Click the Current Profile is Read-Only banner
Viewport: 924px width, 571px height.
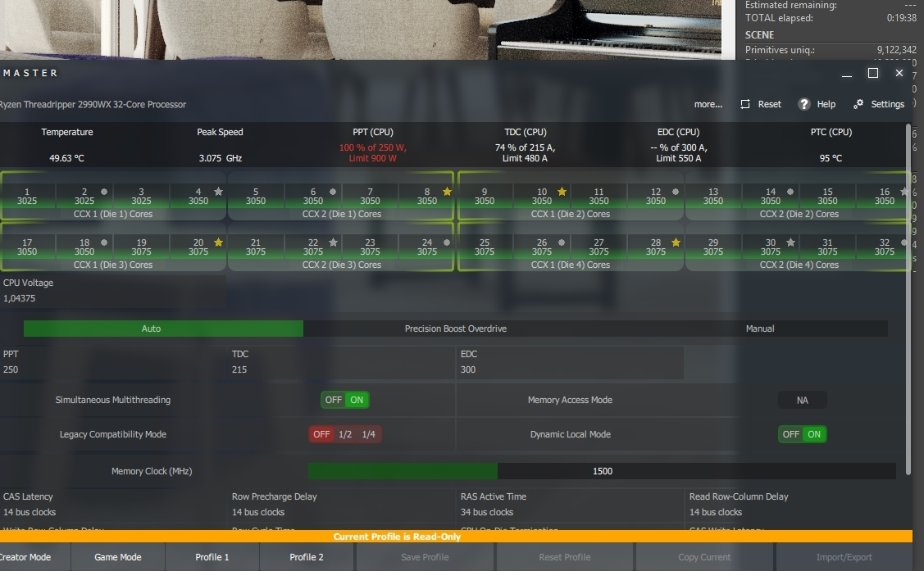pyautogui.click(x=456, y=537)
